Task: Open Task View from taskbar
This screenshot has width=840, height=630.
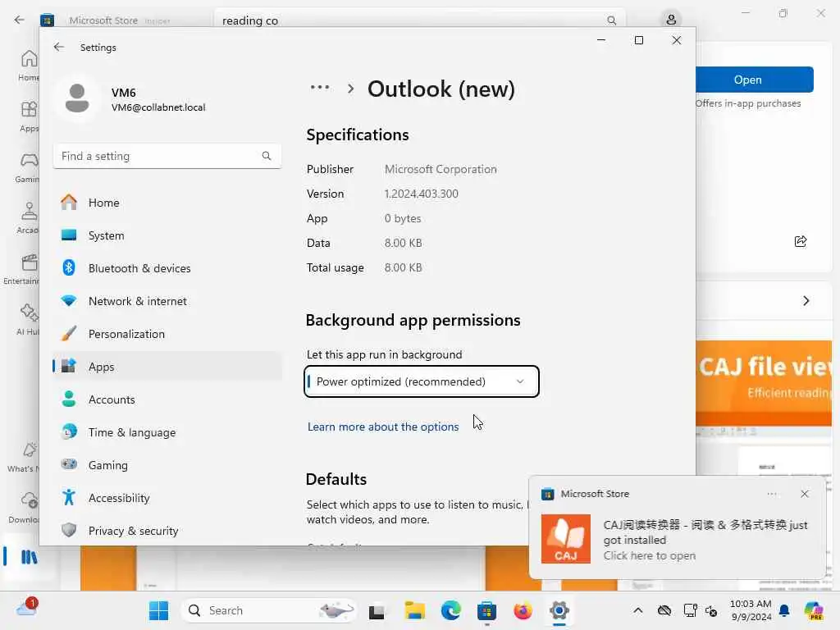Action: point(377,610)
